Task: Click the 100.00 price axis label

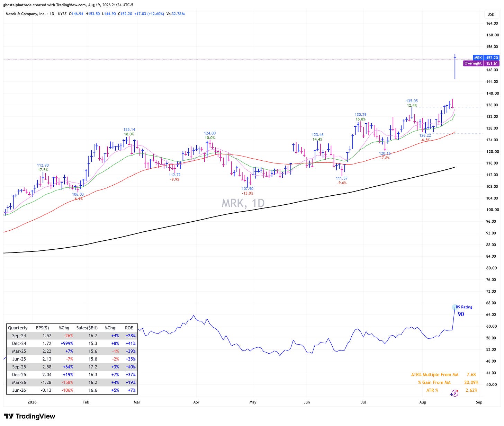Action: pos(493,210)
